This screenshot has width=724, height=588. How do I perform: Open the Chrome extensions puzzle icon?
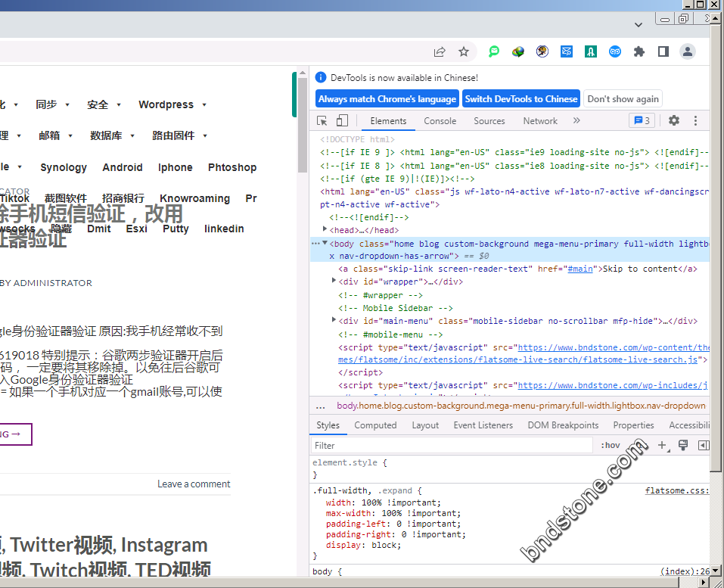[639, 51]
